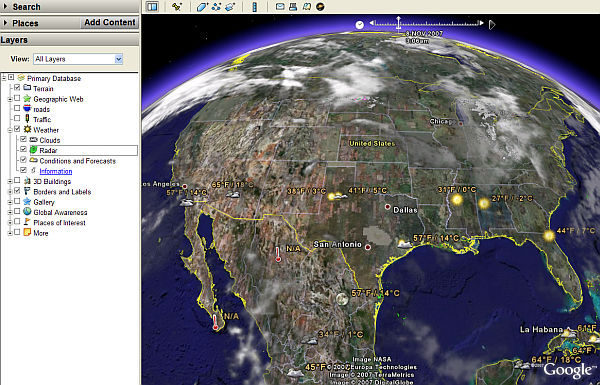Screen dimensions: 600x385
Task: Select the Add Path tool
Action: (x=216, y=7)
